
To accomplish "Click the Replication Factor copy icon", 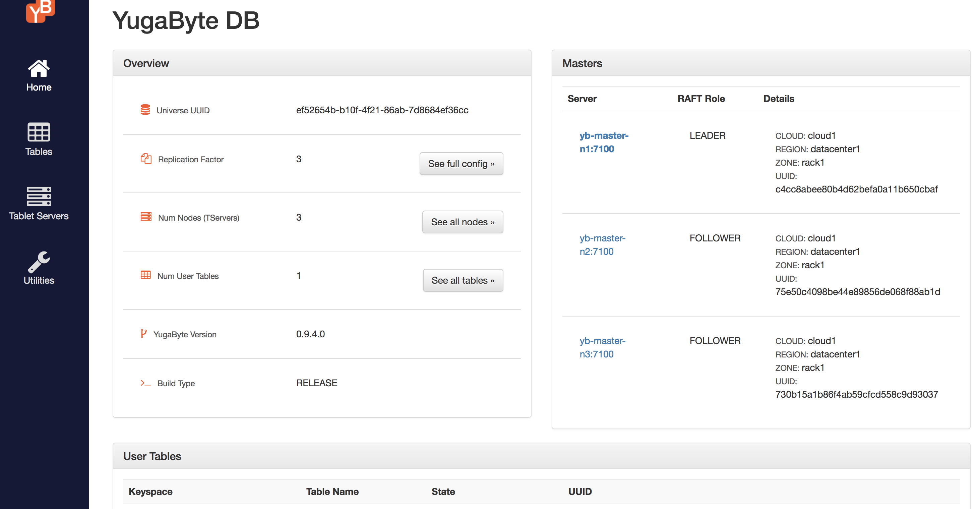I will [146, 158].
